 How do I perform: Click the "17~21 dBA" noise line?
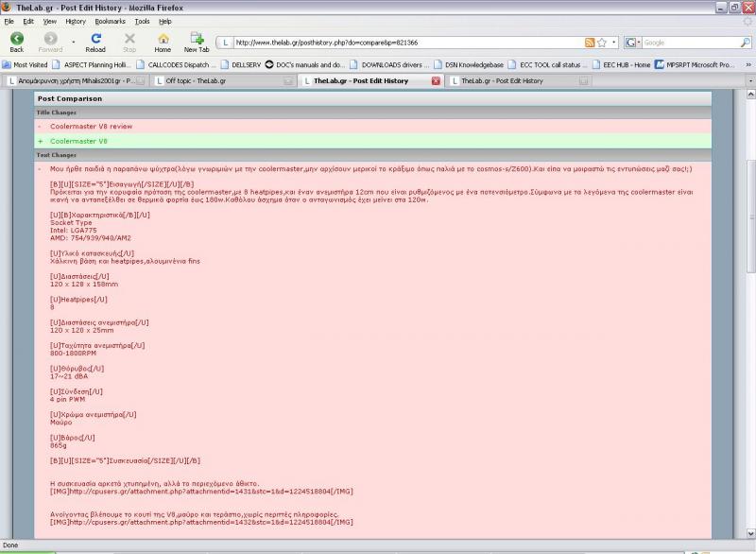click(x=69, y=376)
